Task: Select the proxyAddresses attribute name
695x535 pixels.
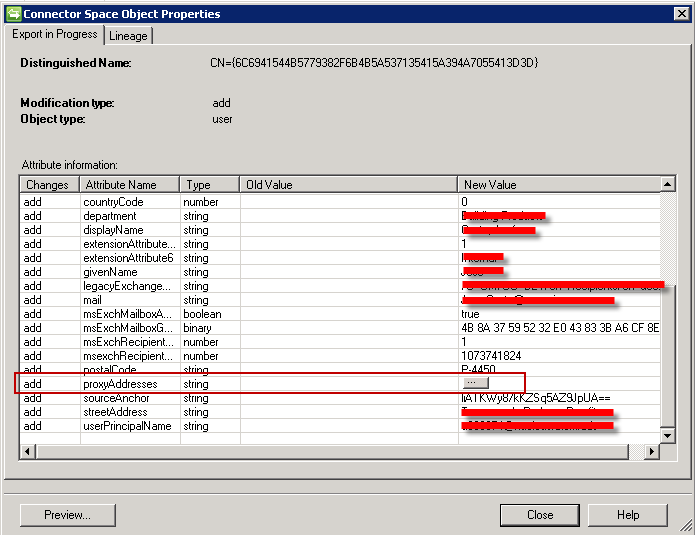Action: tap(120, 384)
